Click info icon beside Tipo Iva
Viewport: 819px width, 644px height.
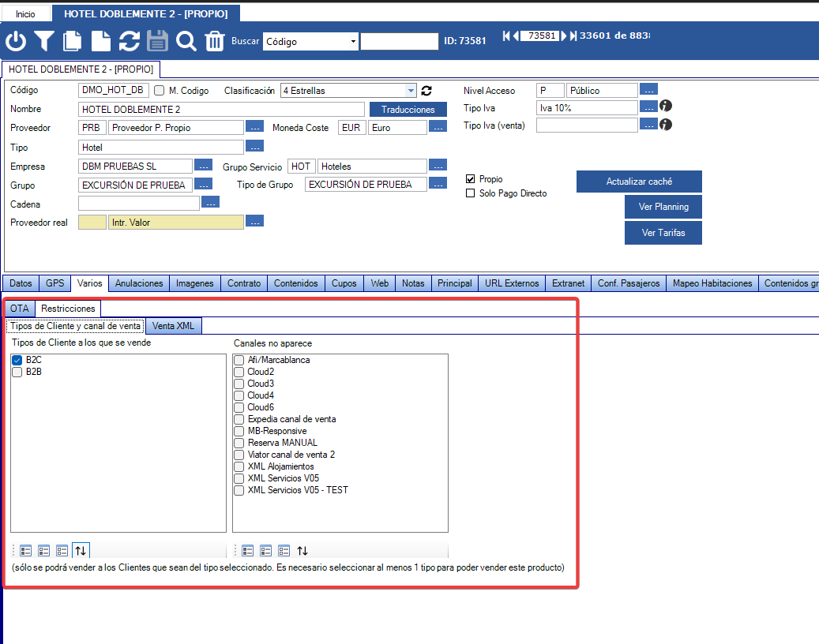[x=666, y=106]
